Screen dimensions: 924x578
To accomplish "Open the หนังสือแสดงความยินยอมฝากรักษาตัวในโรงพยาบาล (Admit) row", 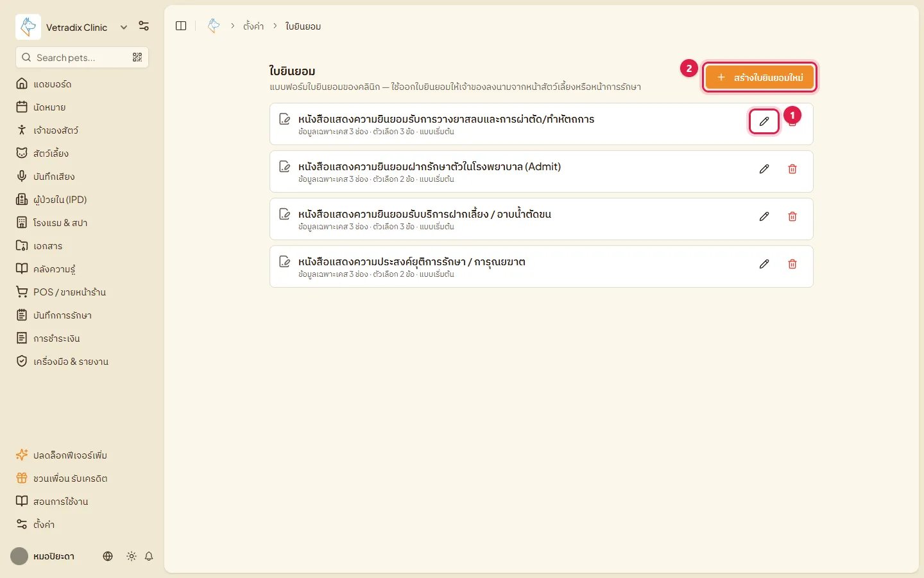I will pyautogui.click(x=542, y=171).
